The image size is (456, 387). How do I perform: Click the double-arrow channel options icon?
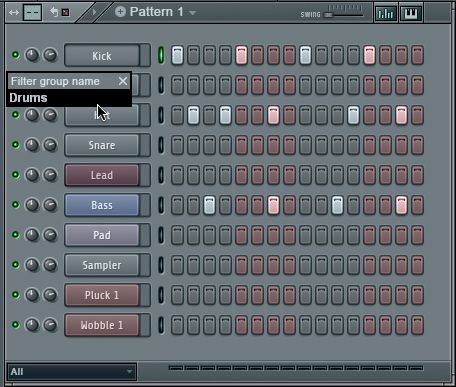coord(14,13)
